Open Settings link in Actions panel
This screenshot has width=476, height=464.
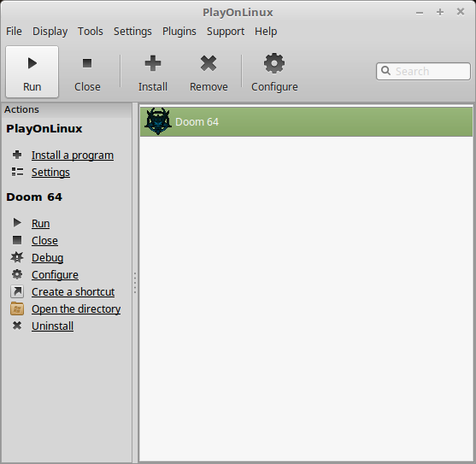[x=50, y=172]
